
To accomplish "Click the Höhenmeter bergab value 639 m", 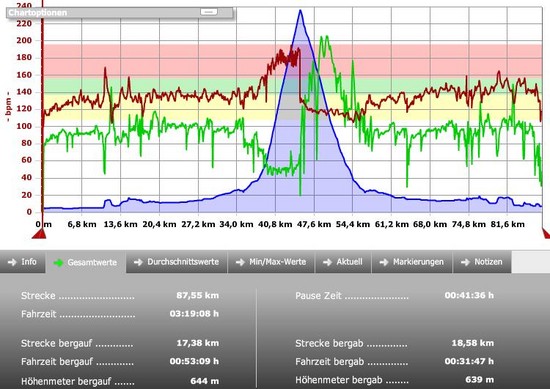I will click(479, 380).
